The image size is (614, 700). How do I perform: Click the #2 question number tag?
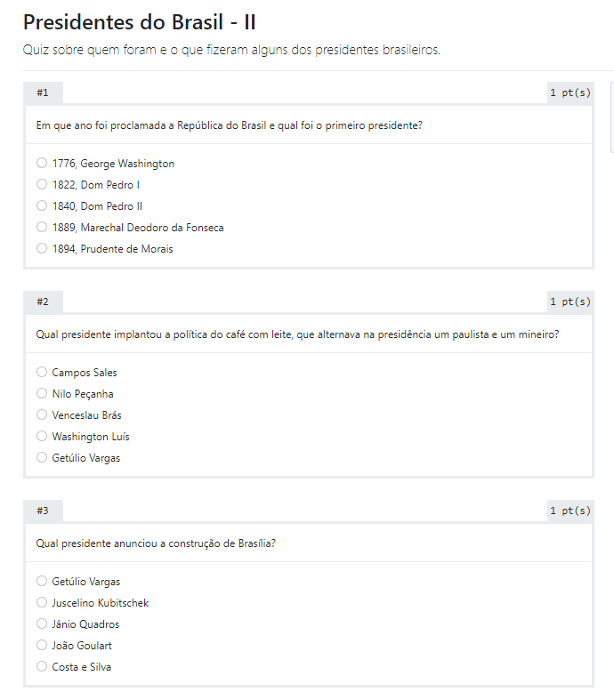point(43,302)
